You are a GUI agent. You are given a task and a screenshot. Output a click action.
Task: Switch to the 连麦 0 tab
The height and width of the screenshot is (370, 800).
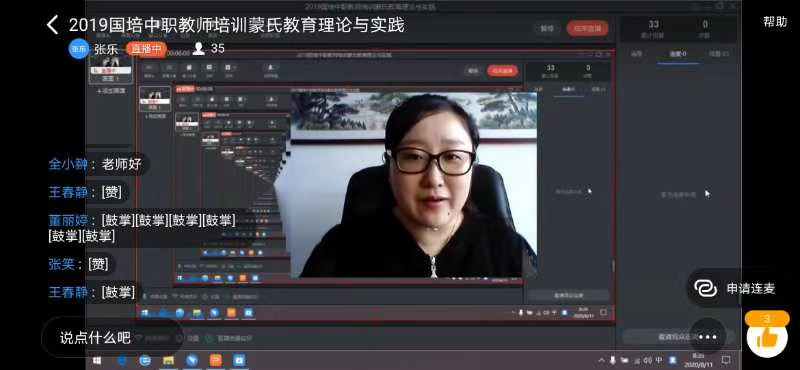click(x=678, y=54)
